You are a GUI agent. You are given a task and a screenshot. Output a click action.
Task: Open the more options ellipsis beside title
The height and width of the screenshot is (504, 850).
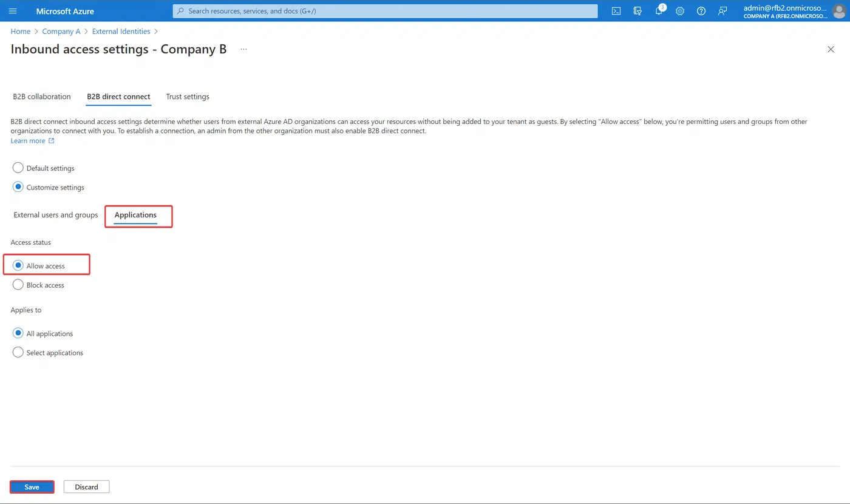(x=243, y=49)
